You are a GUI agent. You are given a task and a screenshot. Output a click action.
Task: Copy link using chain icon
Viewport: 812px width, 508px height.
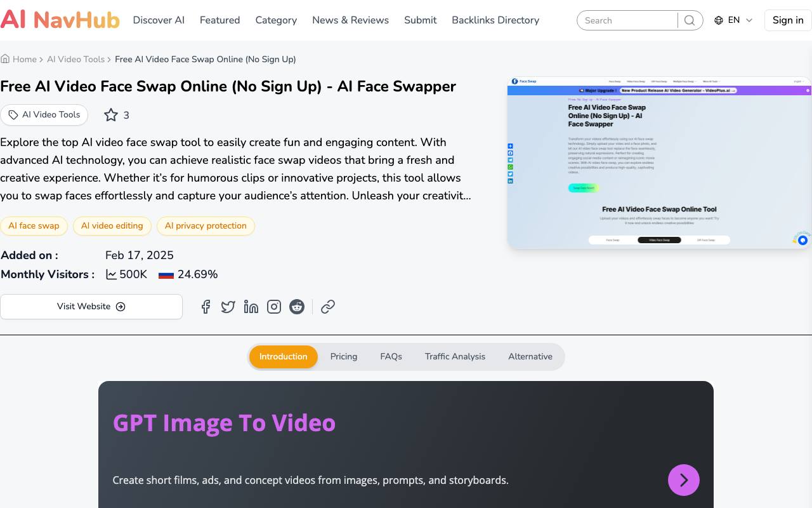pos(328,307)
